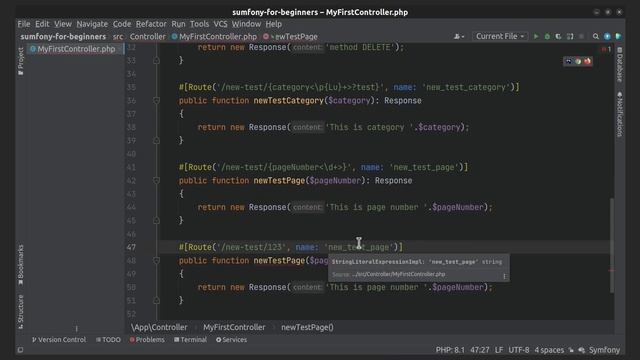Open the Tools menu
Screen dimensions: 640x360
click(200, 24)
